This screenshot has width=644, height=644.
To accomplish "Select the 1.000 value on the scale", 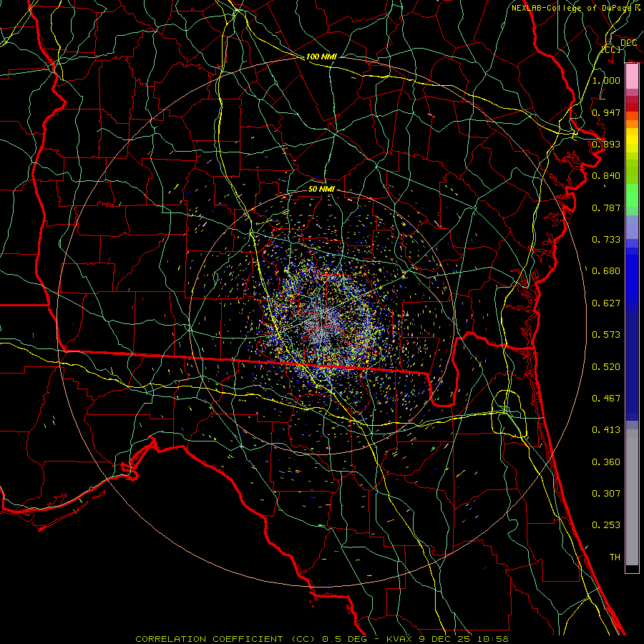I will click(x=606, y=80).
